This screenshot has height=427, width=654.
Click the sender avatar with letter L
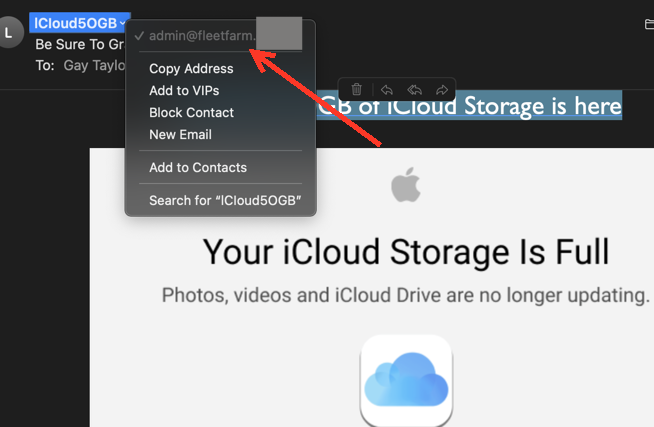9,32
